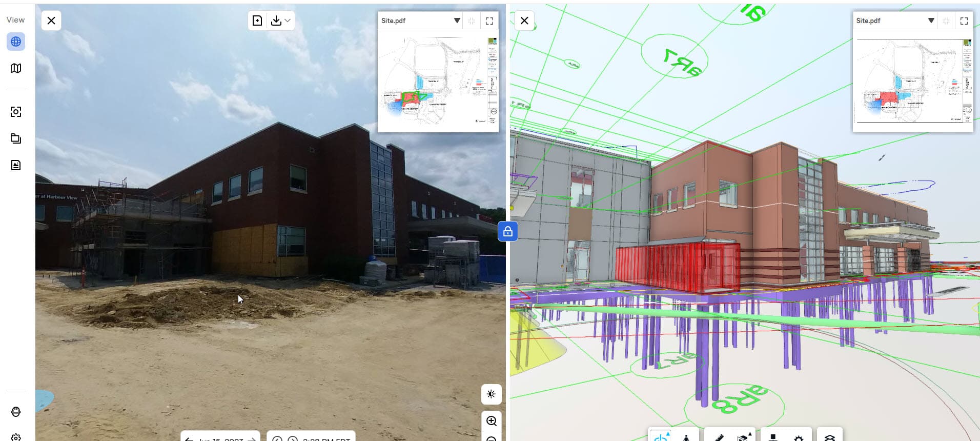Screen dimensions: 980x441
Task: Zoom in on the site photo
Action: click(x=491, y=421)
